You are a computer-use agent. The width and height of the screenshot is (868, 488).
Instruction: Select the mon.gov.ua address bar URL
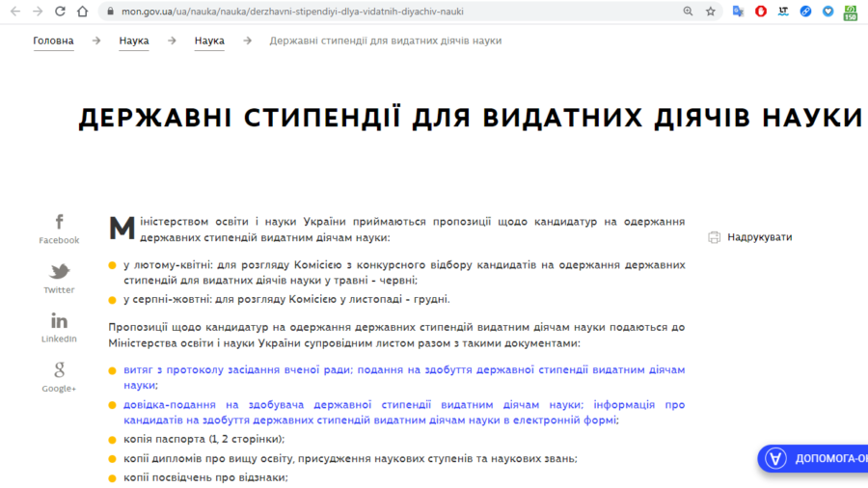[x=292, y=11]
